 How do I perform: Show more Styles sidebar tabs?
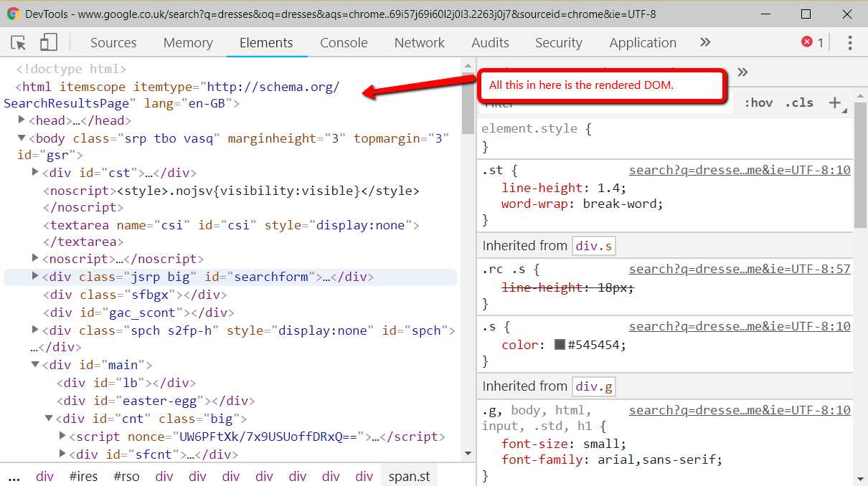[x=743, y=72]
